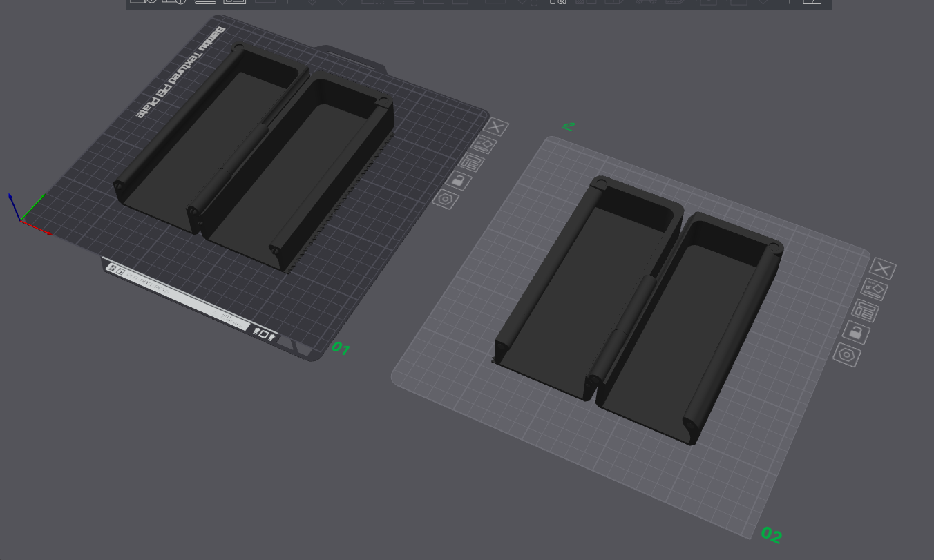Click the green 01 plate number
The image size is (934, 560).
(x=341, y=348)
